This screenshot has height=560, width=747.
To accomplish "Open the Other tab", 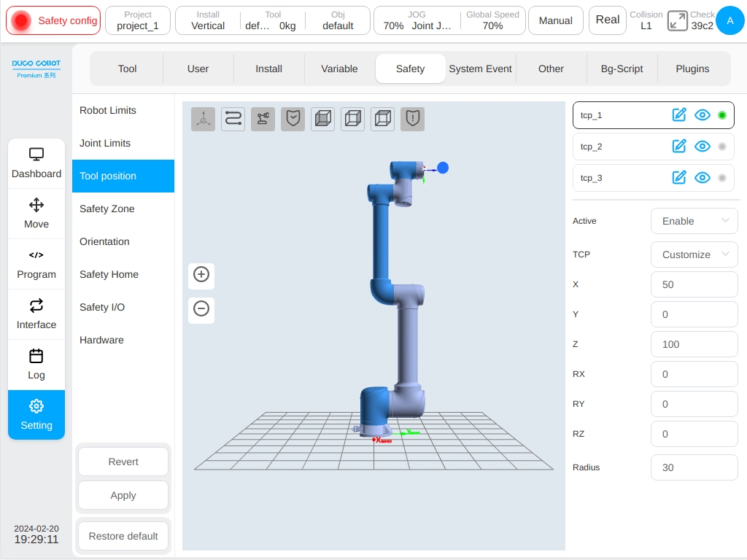I will pyautogui.click(x=551, y=69).
